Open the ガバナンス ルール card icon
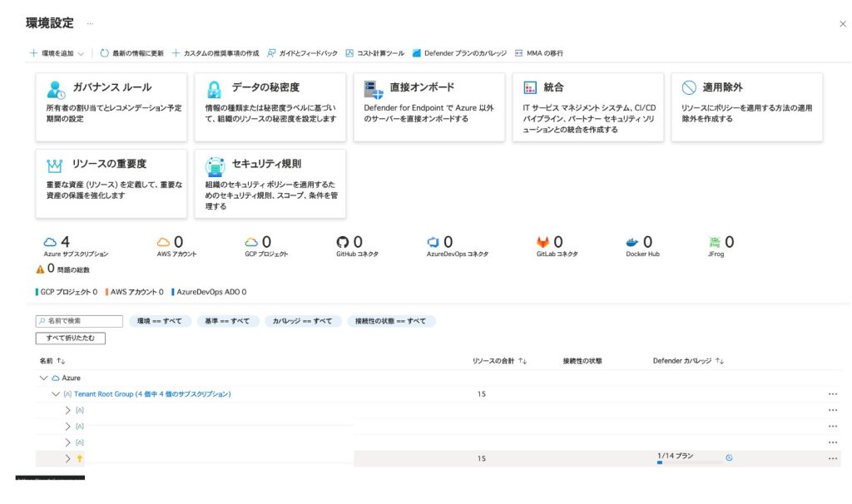Image resolution: width=852 pixels, height=504 pixels. [56, 89]
